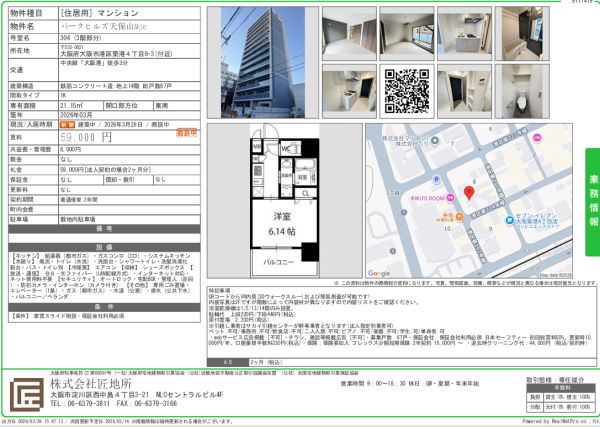Click the 備考 section header
The width and height of the screenshot is (600, 427).
(x=104, y=229)
